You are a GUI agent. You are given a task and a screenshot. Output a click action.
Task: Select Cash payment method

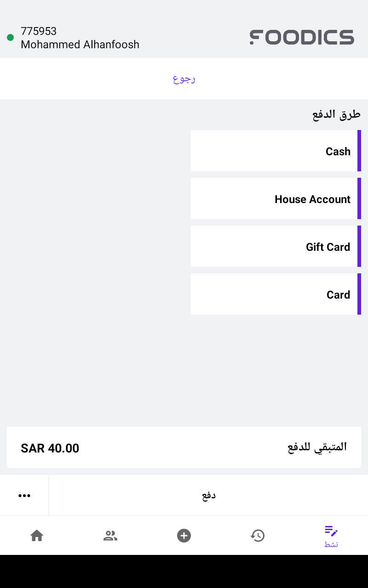click(275, 151)
